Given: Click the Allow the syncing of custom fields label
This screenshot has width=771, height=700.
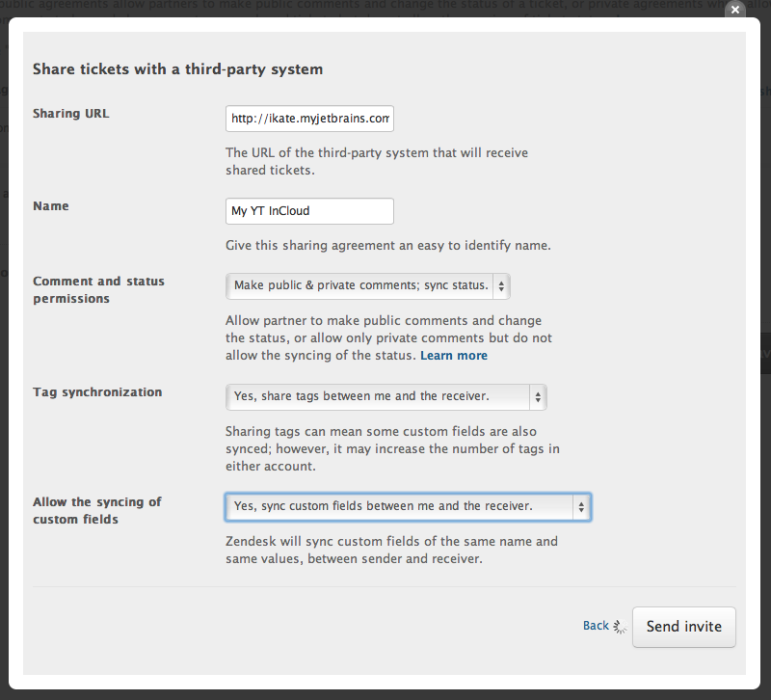Looking at the screenshot, I should click(x=96, y=510).
